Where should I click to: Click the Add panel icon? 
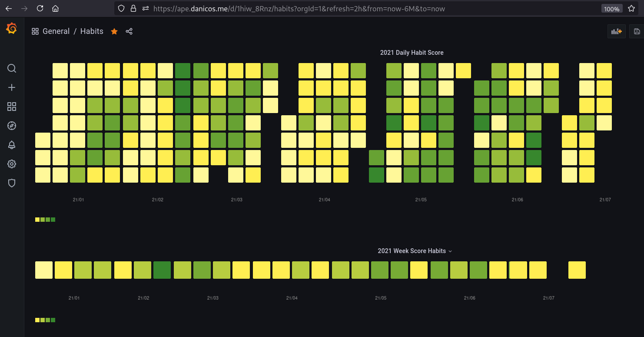click(616, 31)
